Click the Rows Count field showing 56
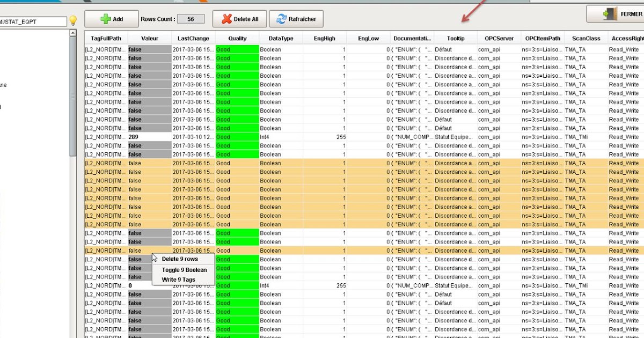Image resolution: width=644 pixels, height=338 pixels. pyautogui.click(x=191, y=18)
